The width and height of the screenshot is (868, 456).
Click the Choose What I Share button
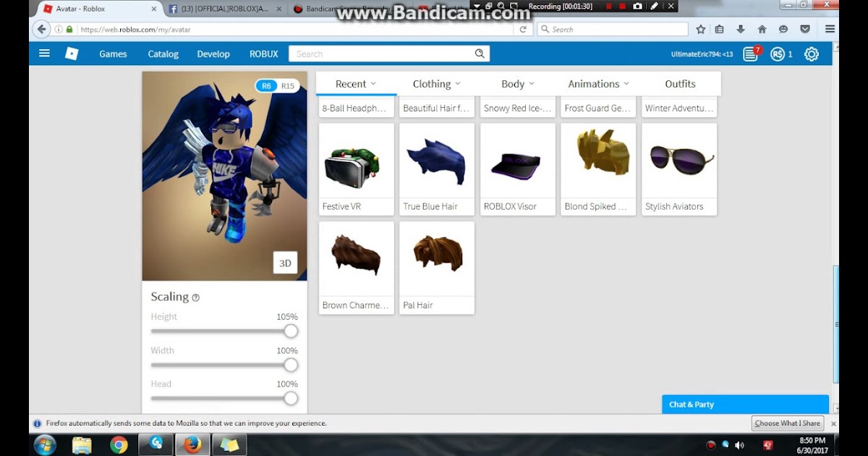click(788, 423)
